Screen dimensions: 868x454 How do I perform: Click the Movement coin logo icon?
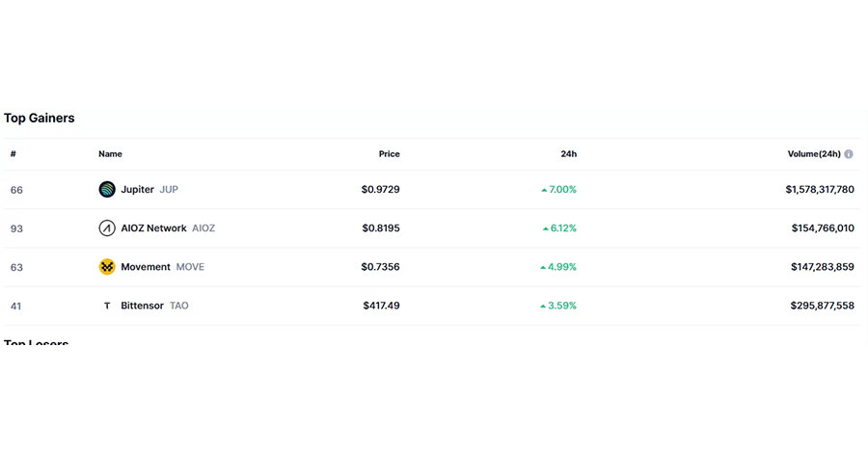(107, 267)
